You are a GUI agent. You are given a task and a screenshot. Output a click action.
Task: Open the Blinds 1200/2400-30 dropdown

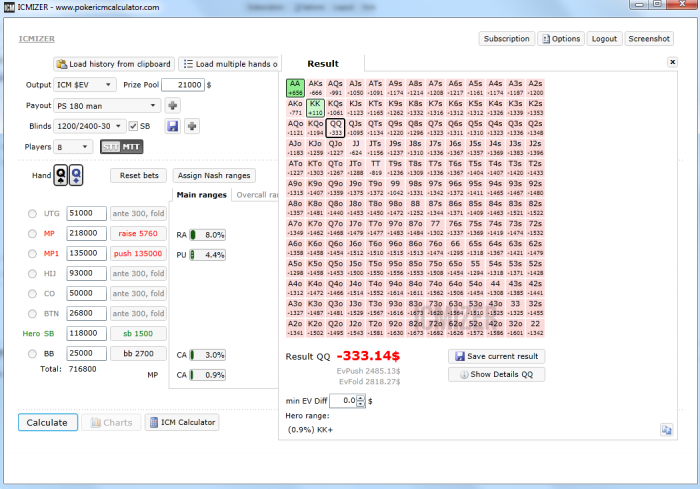tap(89, 126)
